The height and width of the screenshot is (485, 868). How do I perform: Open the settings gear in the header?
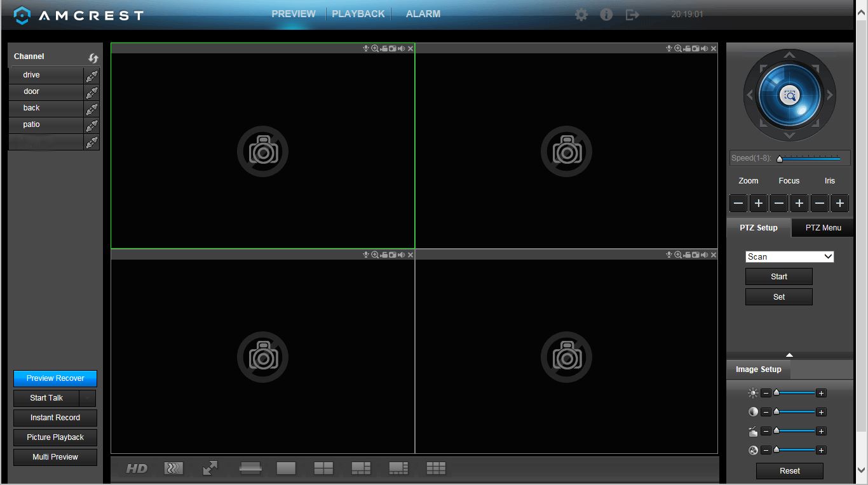coord(581,14)
